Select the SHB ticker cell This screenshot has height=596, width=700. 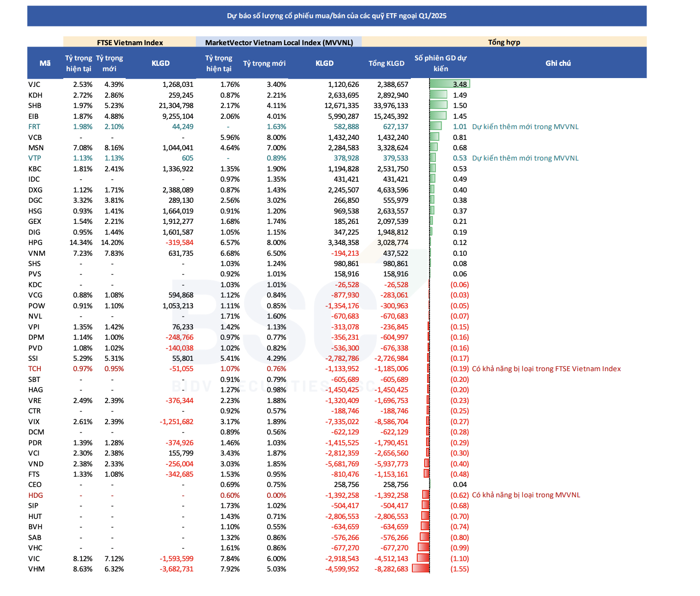[x=35, y=106]
